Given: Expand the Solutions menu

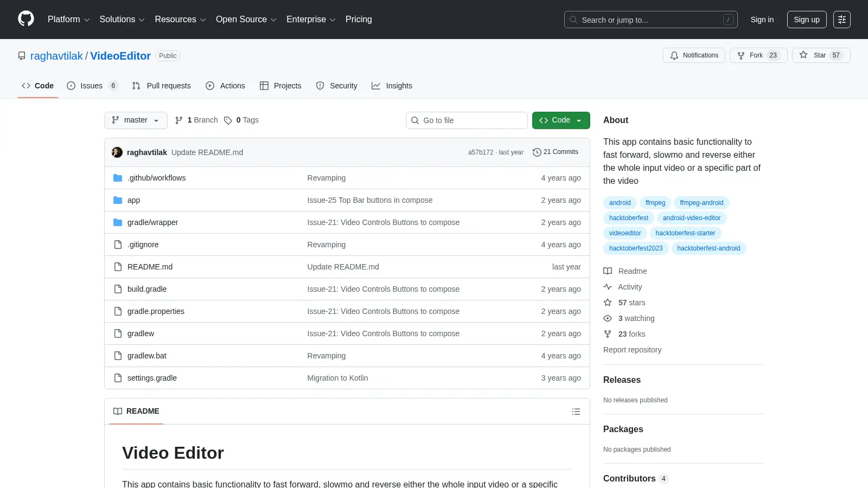Looking at the screenshot, I should (122, 20).
